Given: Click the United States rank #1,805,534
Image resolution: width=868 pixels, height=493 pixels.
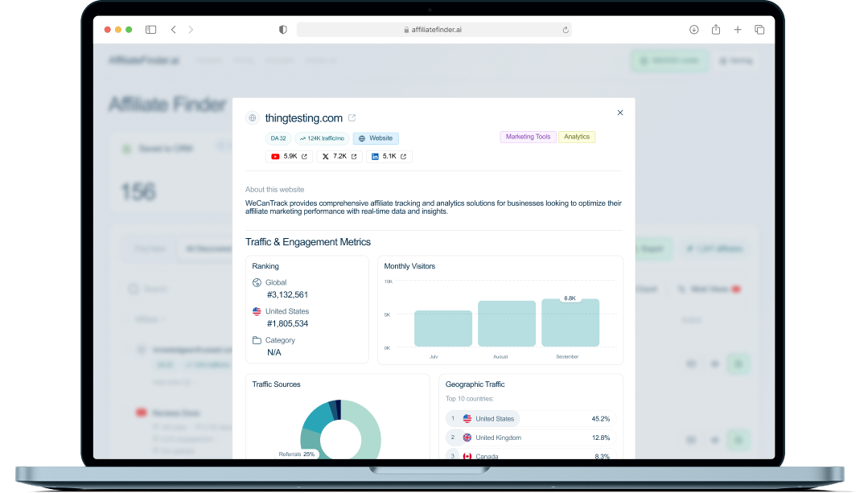Looking at the screenshot, I should (x=287, y=323).
